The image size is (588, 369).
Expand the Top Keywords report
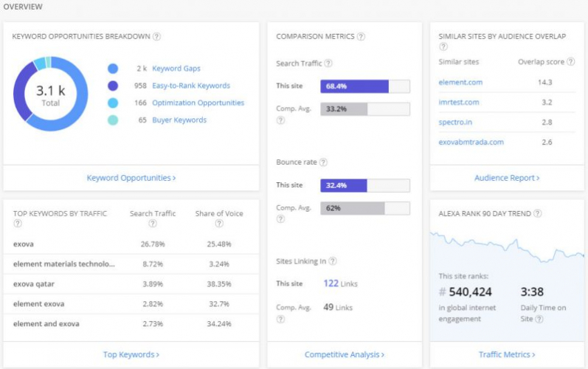click(131, 355)
